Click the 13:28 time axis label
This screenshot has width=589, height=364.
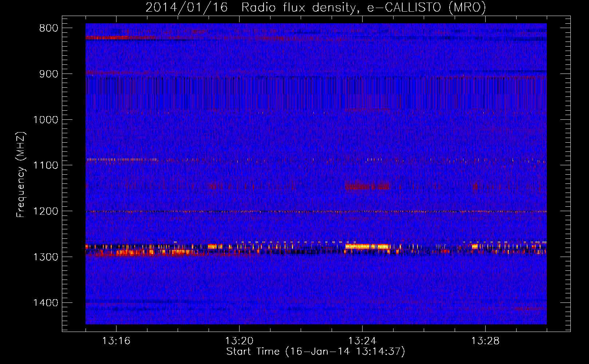click(485, 341)
